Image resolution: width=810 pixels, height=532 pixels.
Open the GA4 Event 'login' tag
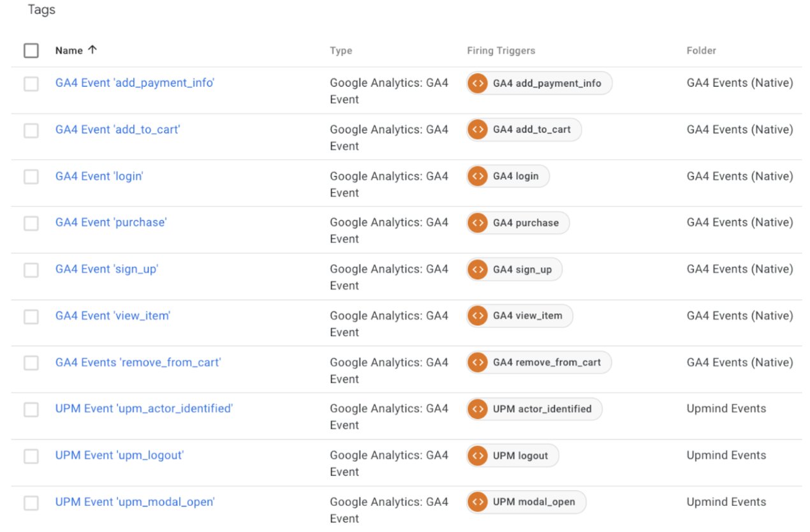[99, 176]
